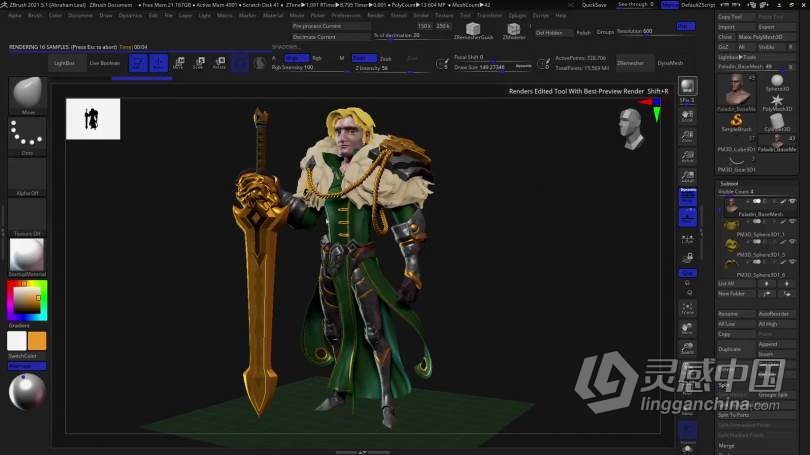Click the Zoom canvas icon
The width and height of the screenshot is (810, 455).
pyautogui.click(x=688, y=136)
